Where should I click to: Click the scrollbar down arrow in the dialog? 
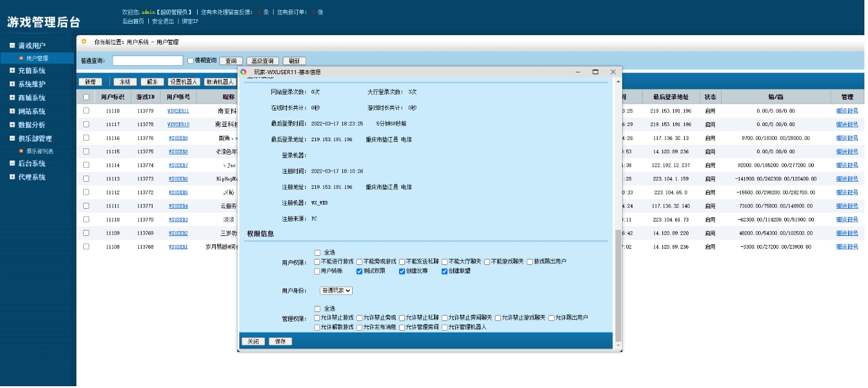617,346
